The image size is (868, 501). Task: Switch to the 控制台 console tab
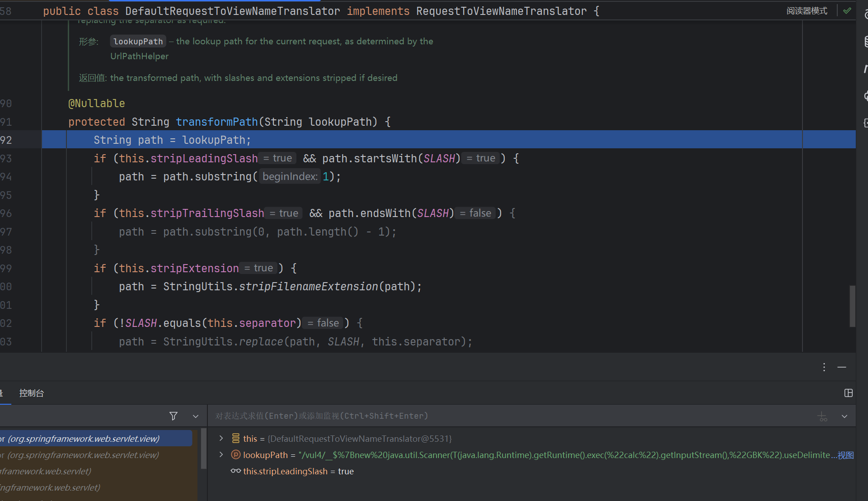coord(32,393)
